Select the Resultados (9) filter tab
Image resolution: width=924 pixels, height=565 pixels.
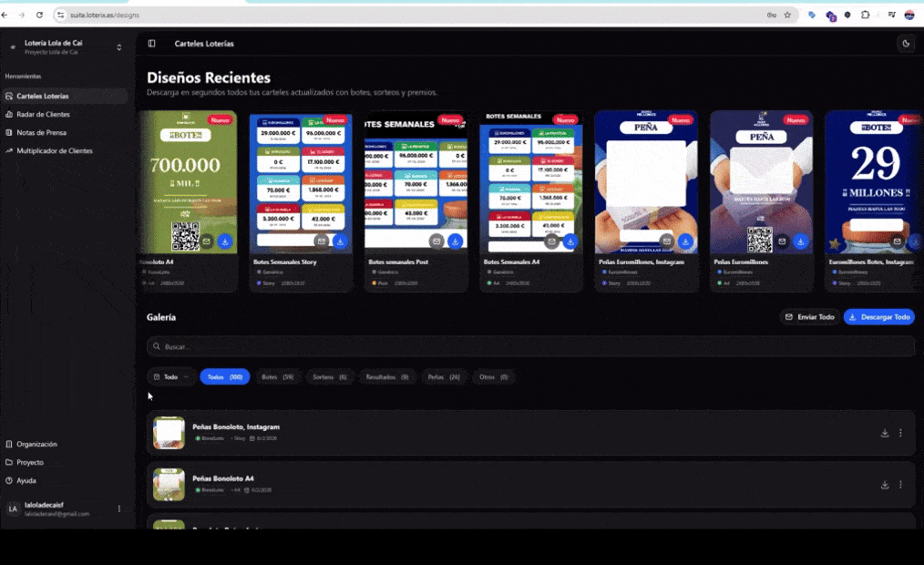(386, 377)
